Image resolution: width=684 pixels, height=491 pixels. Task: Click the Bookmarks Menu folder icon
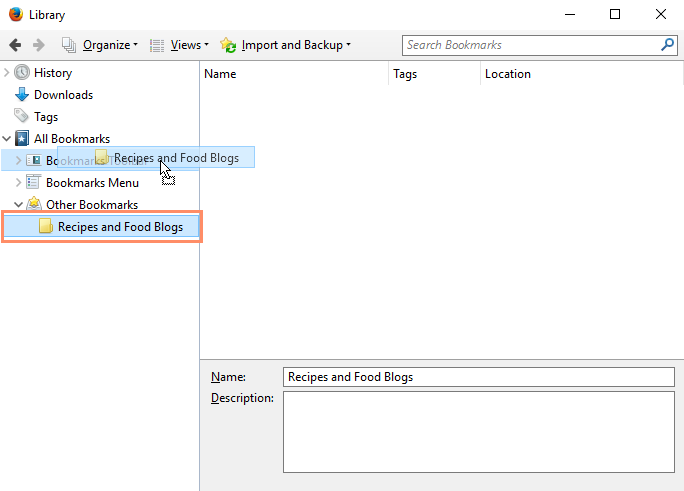pos(33,183)
